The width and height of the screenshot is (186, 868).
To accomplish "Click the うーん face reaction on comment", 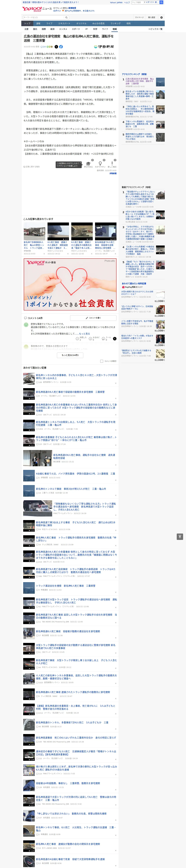I will coord(107,339).
